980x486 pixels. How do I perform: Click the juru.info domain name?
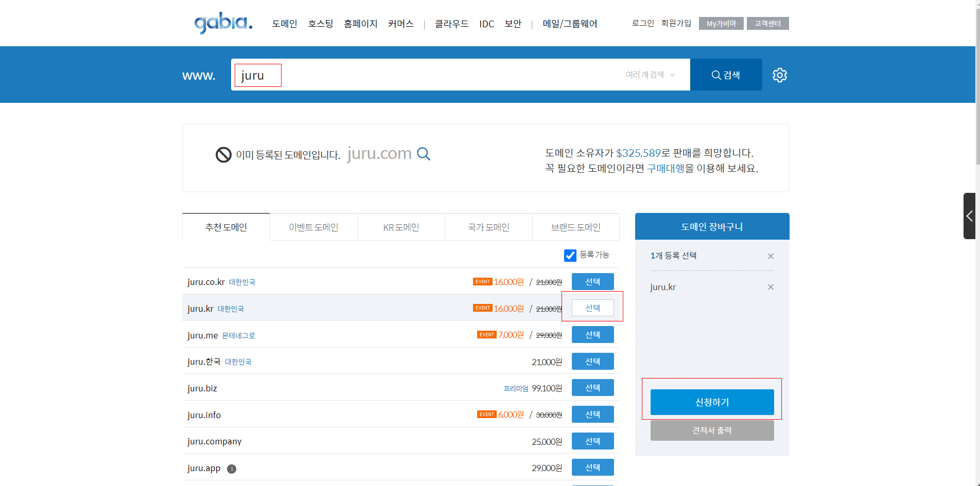pyautogui.click(x=204, y=415)
